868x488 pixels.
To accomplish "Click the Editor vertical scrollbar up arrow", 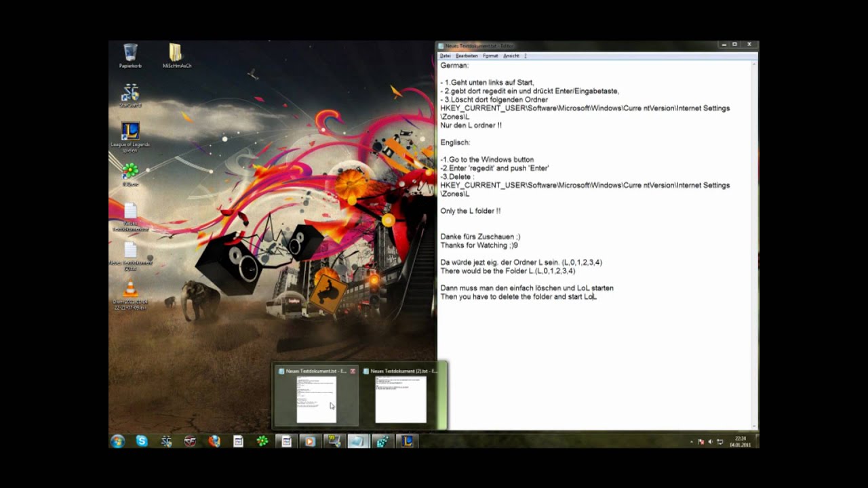I will pos(755,64).
